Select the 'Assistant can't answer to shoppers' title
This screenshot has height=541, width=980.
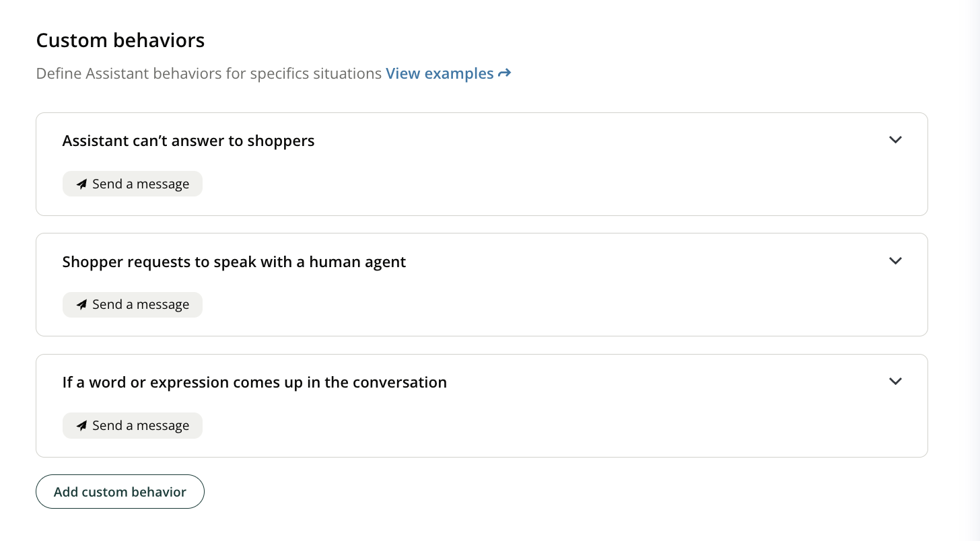coord(188,141)
